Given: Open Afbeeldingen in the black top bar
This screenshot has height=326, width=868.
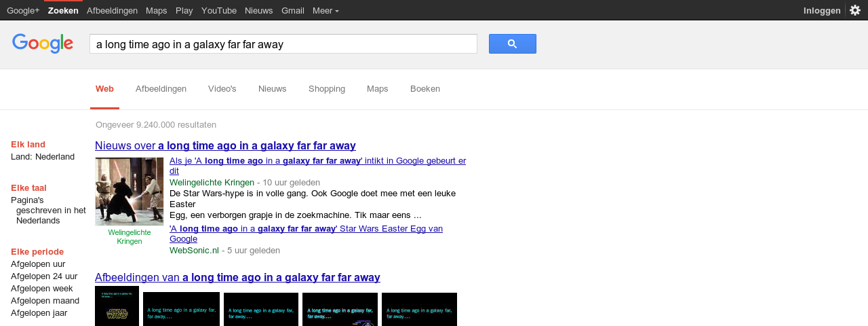Looking at the screenshot, I should (x=112, y=10).
